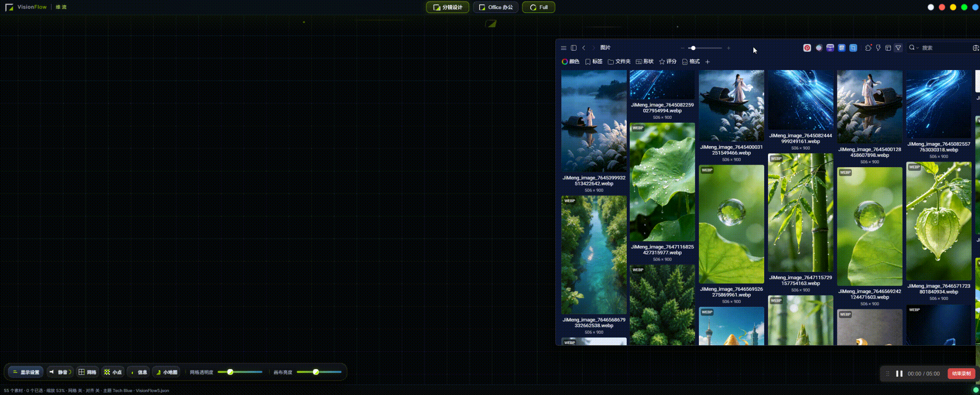Switch to the 分镜设计 tab
The height and width of the screenshot is (395, 980).
point(448,7)
